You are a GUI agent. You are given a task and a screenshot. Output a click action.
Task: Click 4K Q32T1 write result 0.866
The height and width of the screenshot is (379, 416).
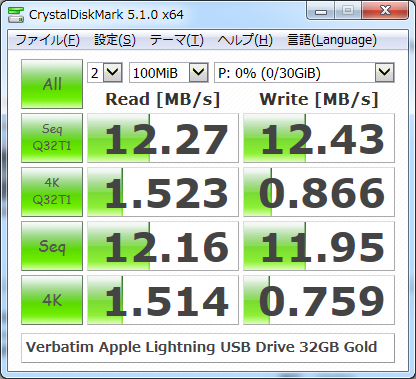coord(319,192)
